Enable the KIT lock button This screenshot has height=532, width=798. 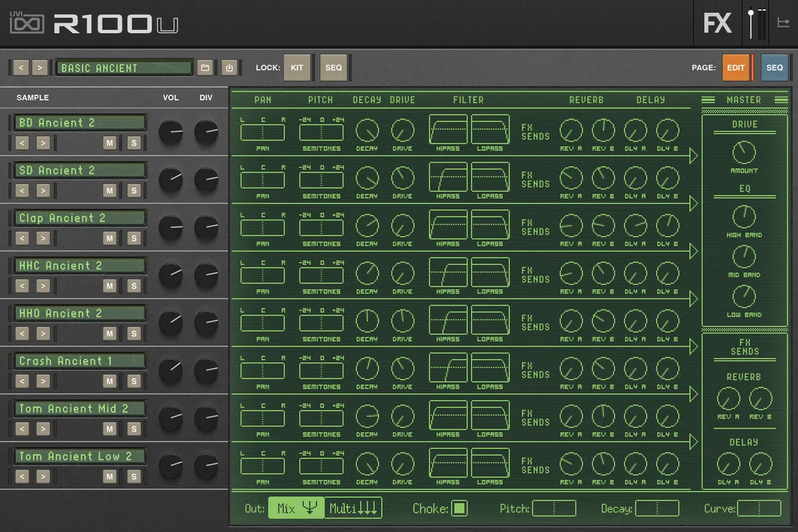(297, 68)
